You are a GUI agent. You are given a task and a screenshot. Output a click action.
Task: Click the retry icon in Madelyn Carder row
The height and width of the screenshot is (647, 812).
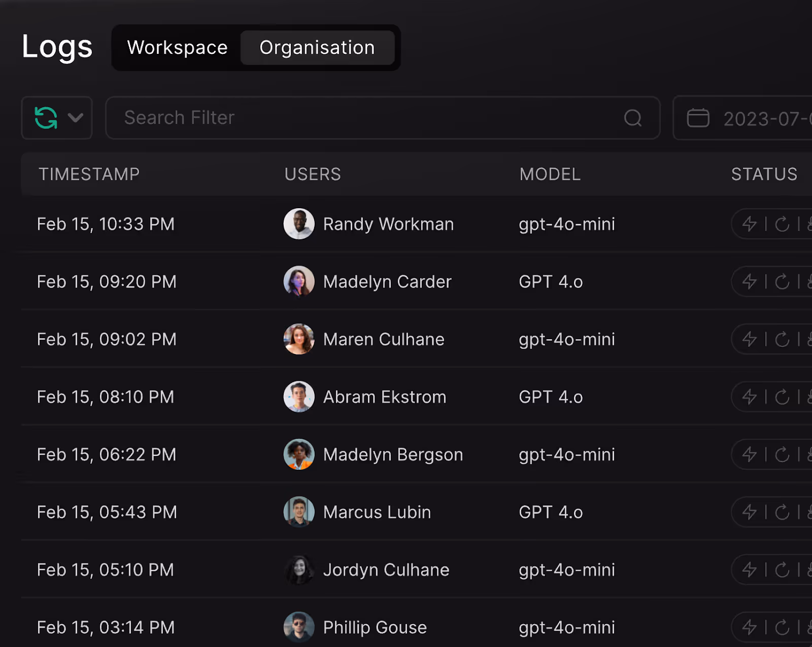click(782, 282)
